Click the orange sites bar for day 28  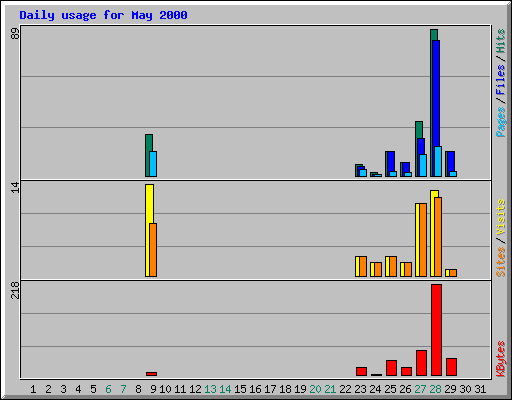click(x=438, y=237)
